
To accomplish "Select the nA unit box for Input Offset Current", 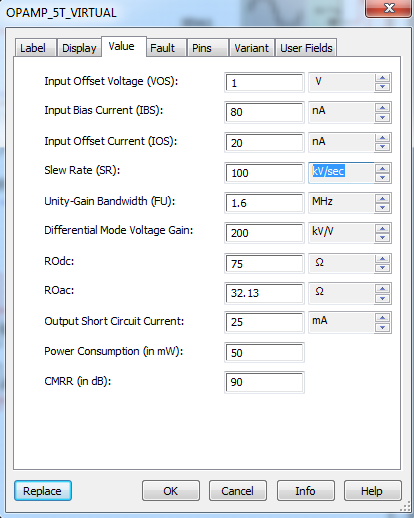I will pos(341,142).
